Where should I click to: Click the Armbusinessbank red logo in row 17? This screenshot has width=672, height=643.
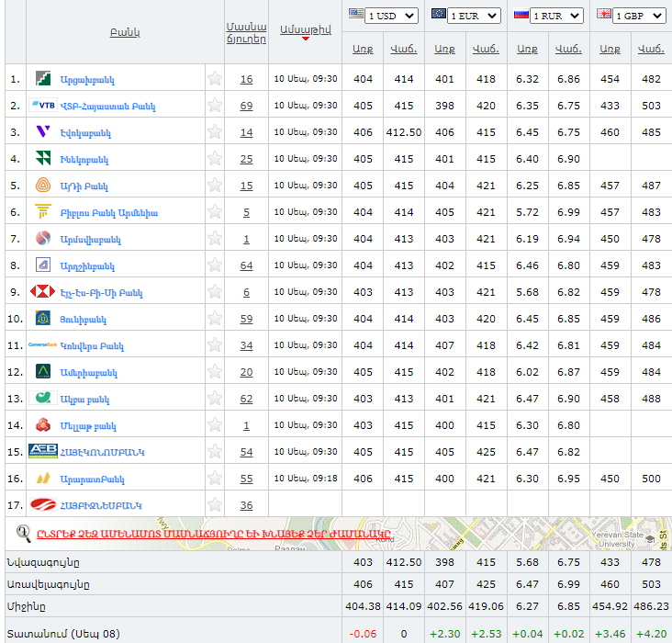tap(43, 505)
